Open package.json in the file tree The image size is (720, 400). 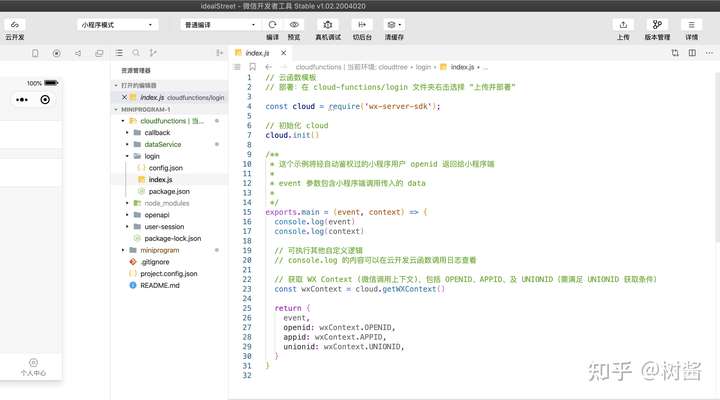pyautogui.click(x=169, y=192)
